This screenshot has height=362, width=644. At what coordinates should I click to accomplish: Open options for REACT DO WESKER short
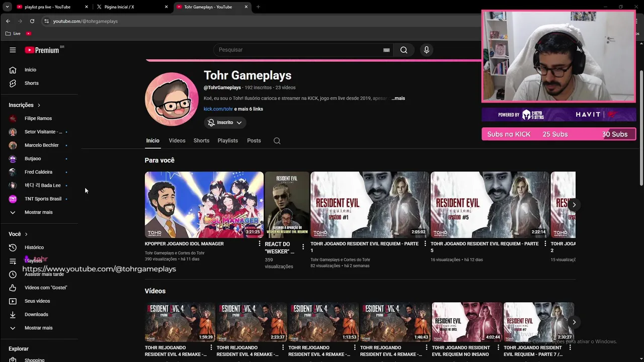(303, 247)
